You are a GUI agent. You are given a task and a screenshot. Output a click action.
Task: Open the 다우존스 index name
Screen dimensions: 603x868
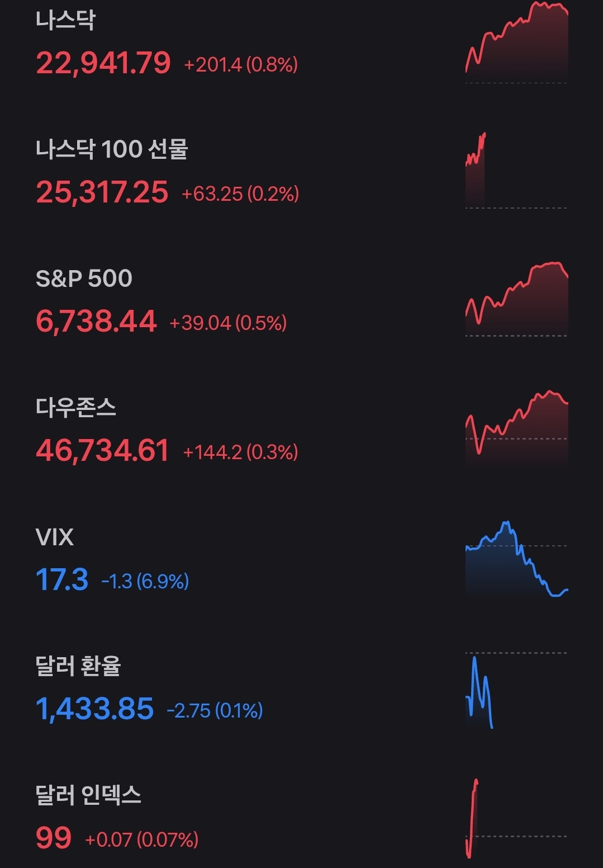tap(76, 407)
